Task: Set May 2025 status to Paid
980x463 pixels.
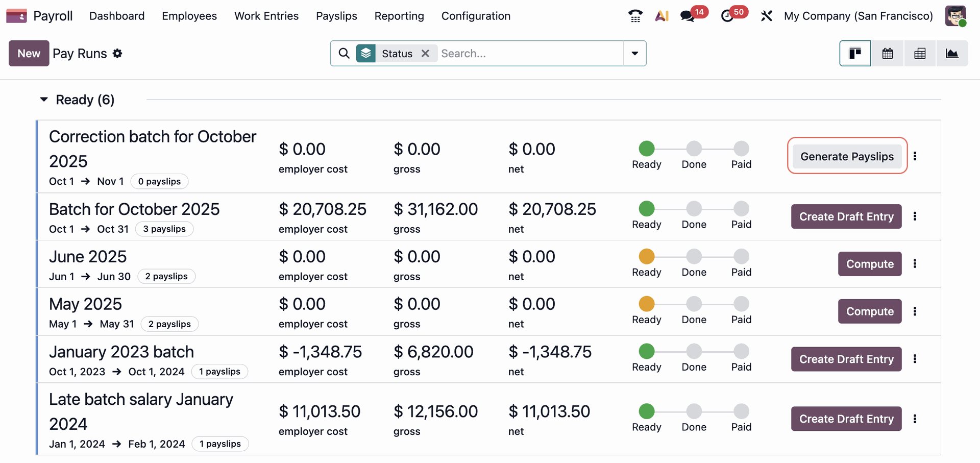Action: (x=741, y=304)
